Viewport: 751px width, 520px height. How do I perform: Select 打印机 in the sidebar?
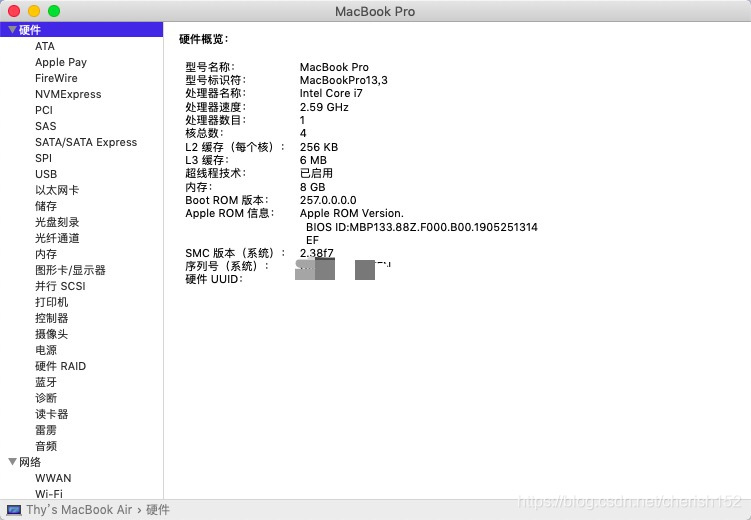point(52,302)
